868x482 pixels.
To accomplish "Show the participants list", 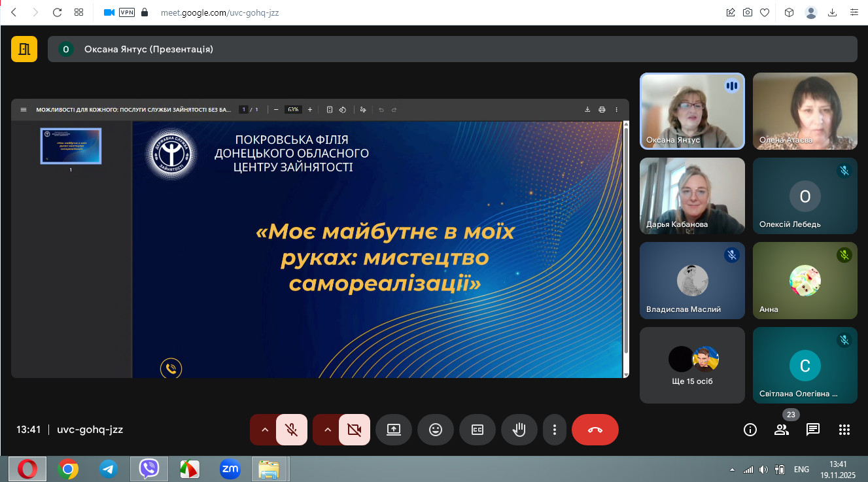I will coord(781,430).
